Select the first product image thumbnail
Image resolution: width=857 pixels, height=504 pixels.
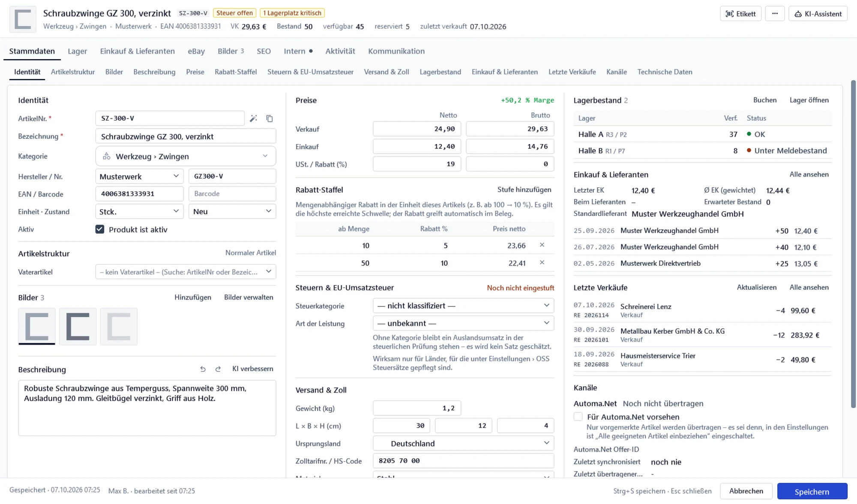pyautogui.click(x=37, y=326)
